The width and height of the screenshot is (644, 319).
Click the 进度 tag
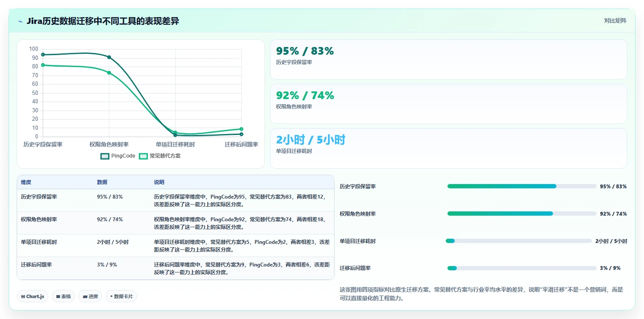90,296
